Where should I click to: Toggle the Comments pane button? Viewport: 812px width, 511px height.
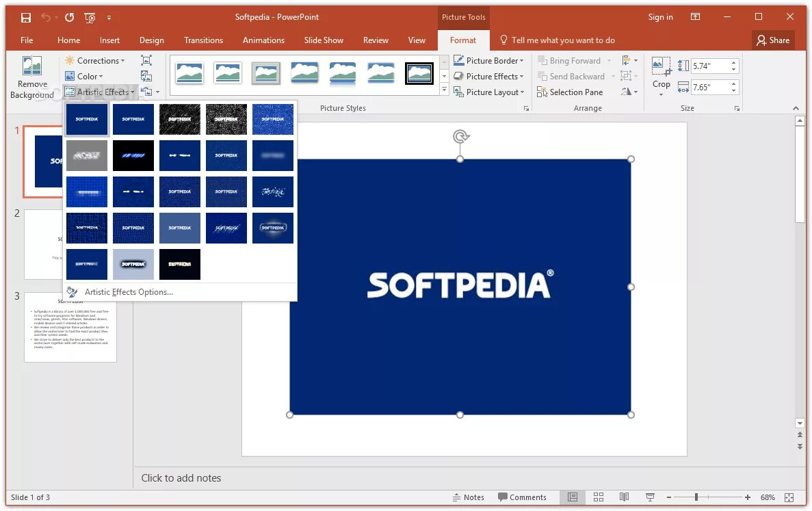pos(522,497)
